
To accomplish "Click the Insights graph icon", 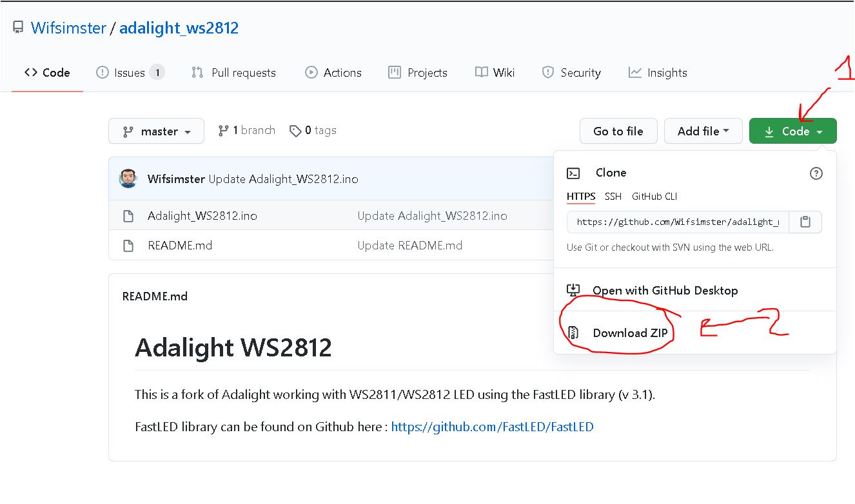I will click(x=635, y=73).
